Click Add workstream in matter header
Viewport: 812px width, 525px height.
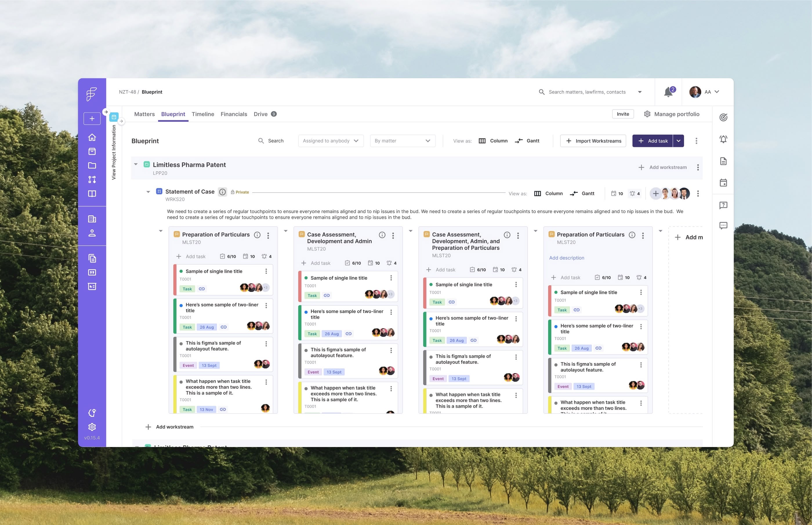click(662, 167)
